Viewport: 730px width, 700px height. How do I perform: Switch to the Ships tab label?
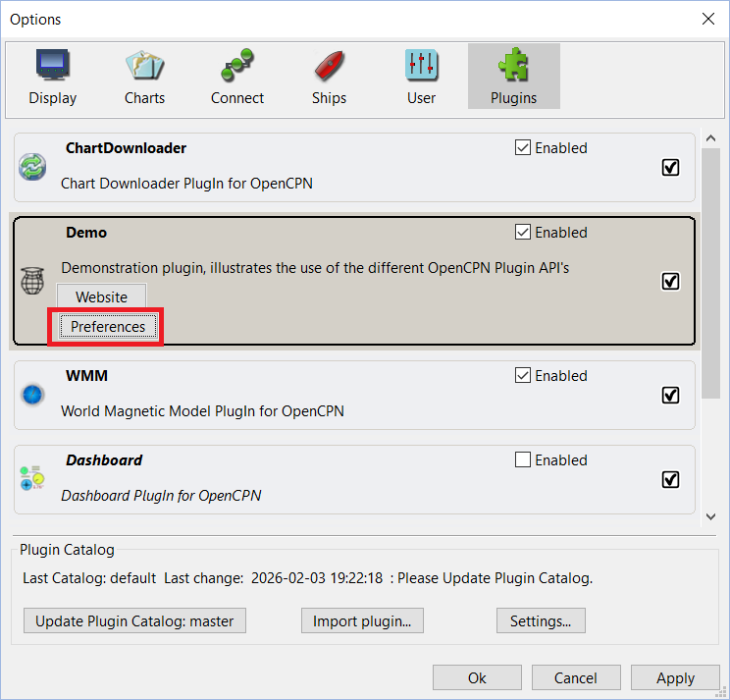click(x=329, y=98)
